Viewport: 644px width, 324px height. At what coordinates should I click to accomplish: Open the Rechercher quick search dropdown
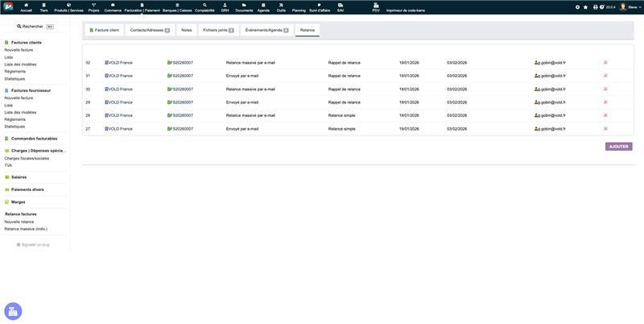coord(34,27)
